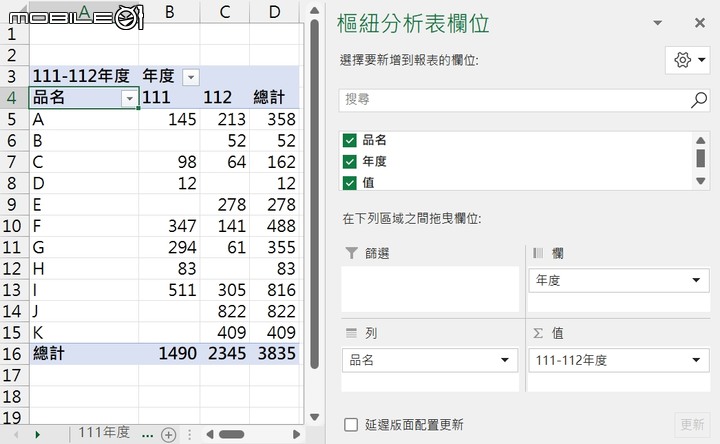
Task: Select cell with value 511
Action: tap(169, 290)
